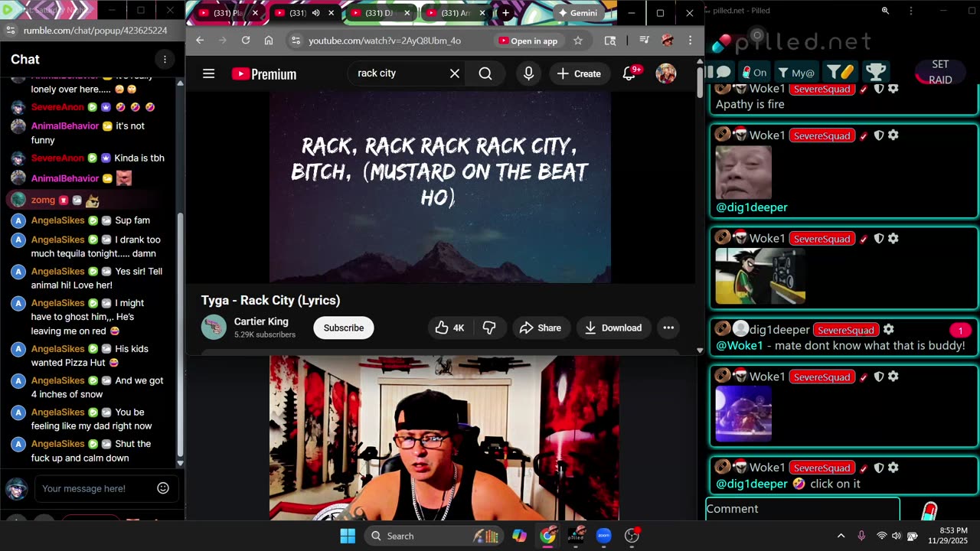This screenshot has height=551, width=980.
Task: Start voice search with the microphone icon
Action: point(528,73)
